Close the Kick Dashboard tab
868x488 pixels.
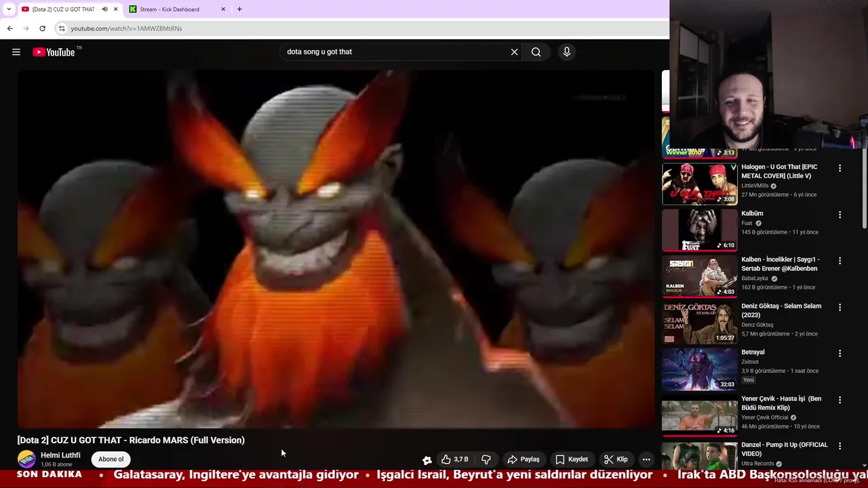pyautogui.click(x=223, y=9)
